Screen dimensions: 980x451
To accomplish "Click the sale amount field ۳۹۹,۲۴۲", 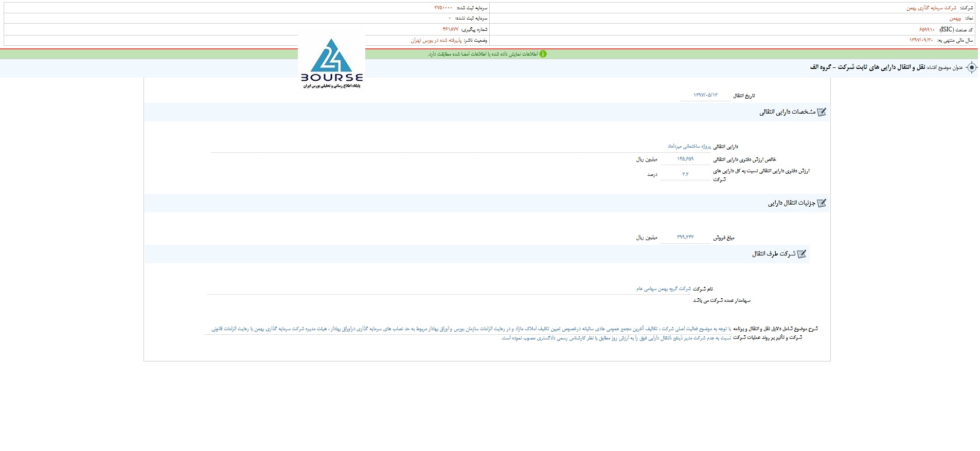I will pyautogui.click(x=685, y=237).
